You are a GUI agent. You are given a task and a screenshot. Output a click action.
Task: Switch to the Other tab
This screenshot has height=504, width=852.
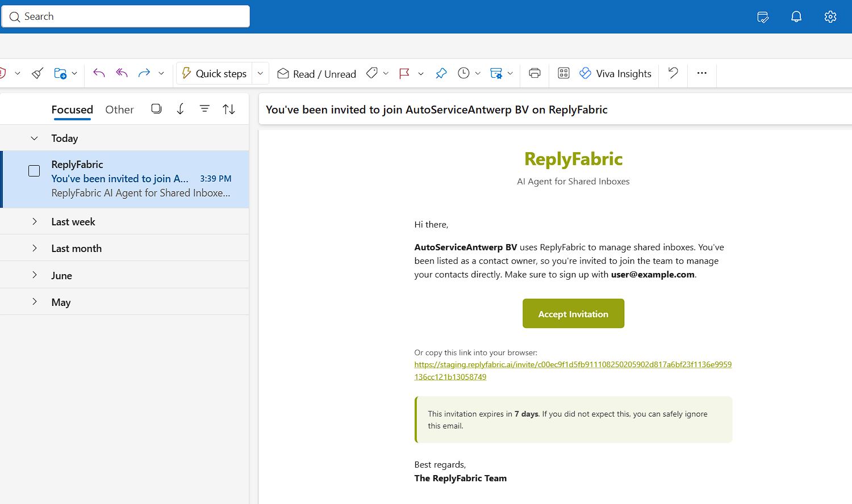click(x=119, y=110)
